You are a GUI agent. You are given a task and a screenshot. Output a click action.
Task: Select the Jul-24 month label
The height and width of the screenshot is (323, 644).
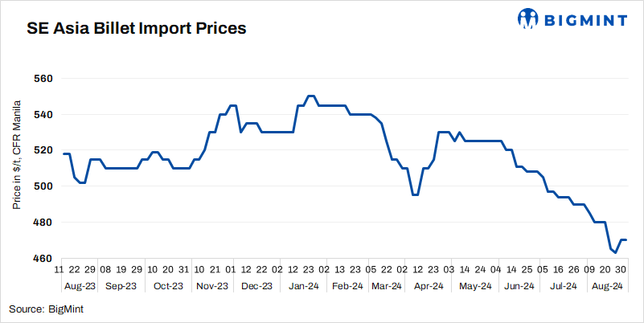tap(561, 285)
